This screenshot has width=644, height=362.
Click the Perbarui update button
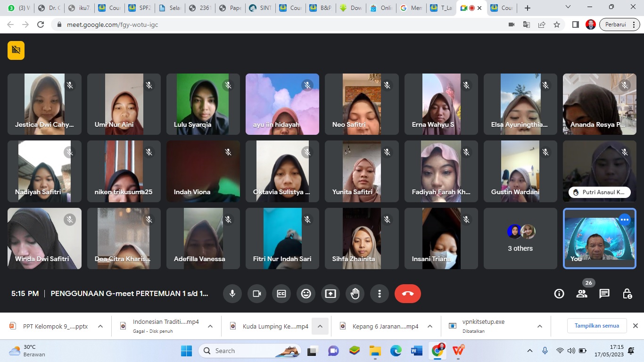[x=616, y=25]
